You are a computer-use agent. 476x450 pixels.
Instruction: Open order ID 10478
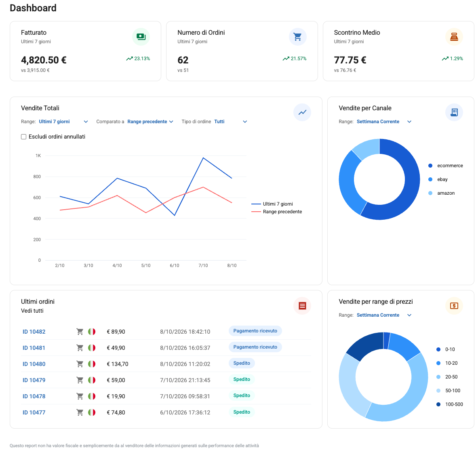(34, 396)
